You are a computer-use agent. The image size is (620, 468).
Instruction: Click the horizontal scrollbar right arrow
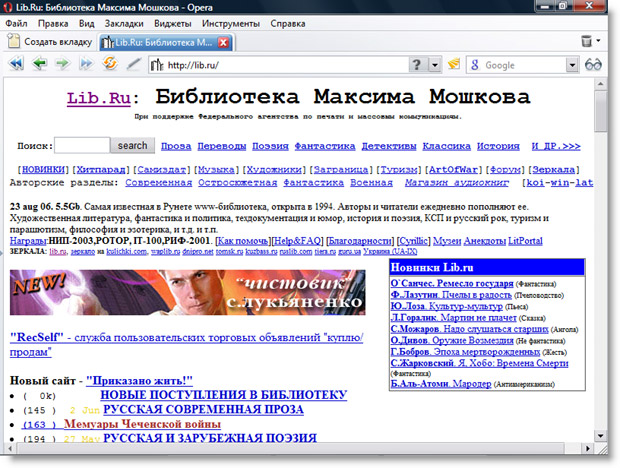pyautogui.click(x=588, y=448)
